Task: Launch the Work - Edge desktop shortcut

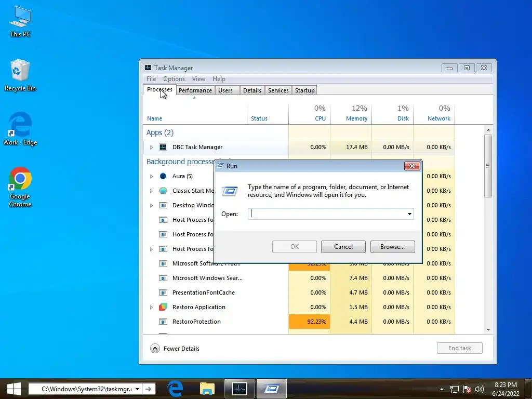Action: 20,129
